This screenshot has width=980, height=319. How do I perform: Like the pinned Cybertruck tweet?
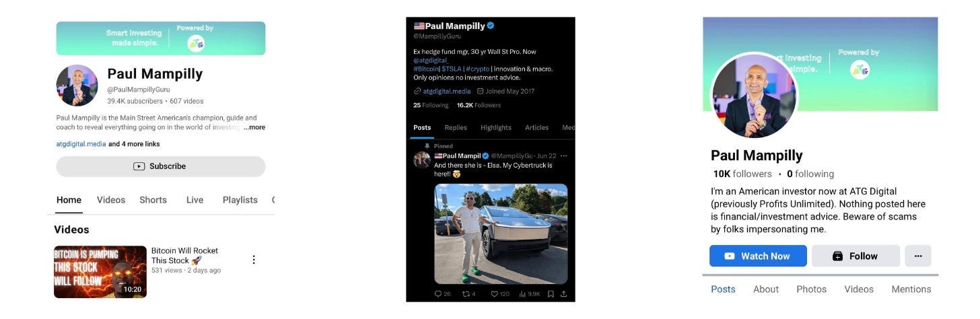pyautogui.click(x=493, y=293)
